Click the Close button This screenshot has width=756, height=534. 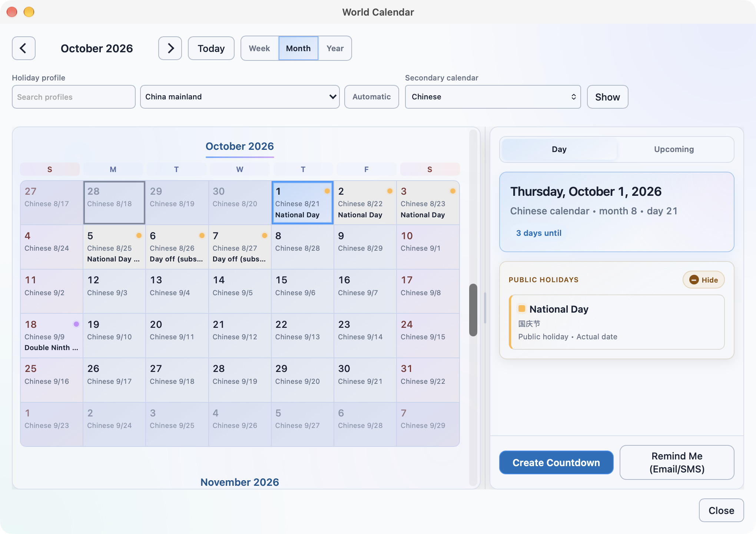click(721, 510)
